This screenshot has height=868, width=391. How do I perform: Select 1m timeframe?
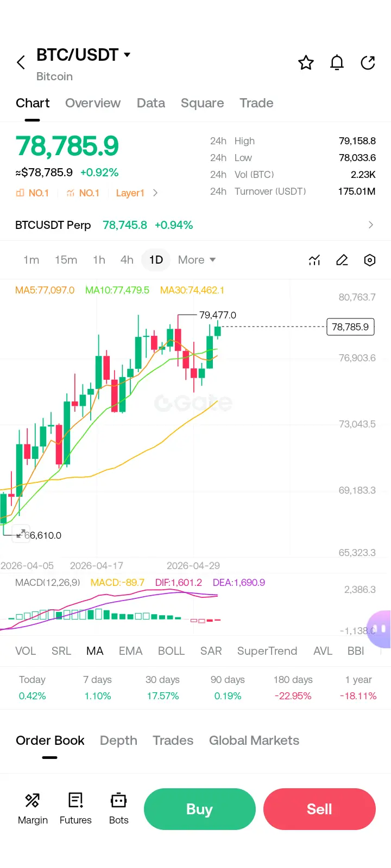[31, 260]
